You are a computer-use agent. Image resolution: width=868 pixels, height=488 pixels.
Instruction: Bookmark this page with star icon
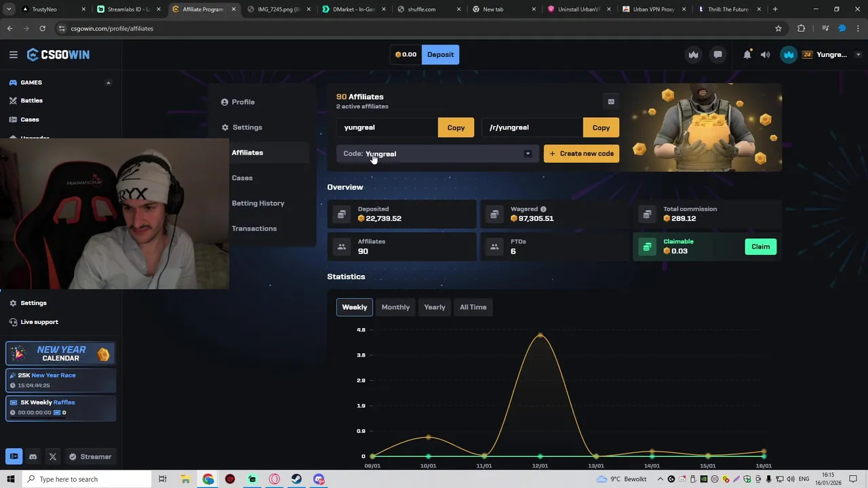[x=778, y=28]
